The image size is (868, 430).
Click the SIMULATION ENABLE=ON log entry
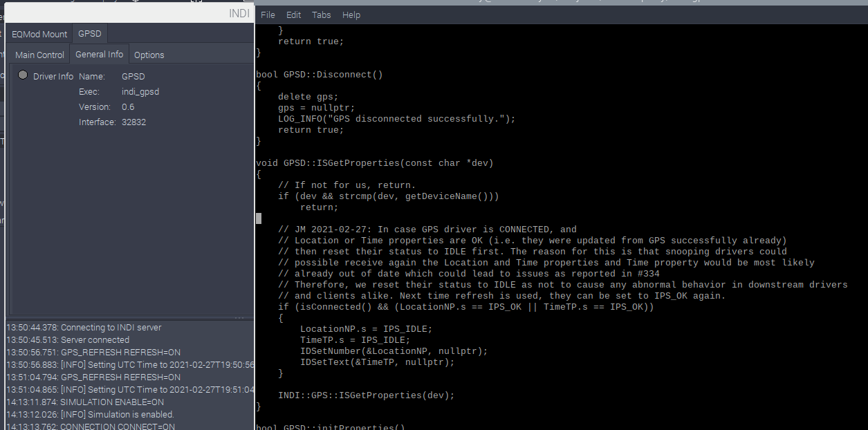pyautogui.click(x=85, y=402)
